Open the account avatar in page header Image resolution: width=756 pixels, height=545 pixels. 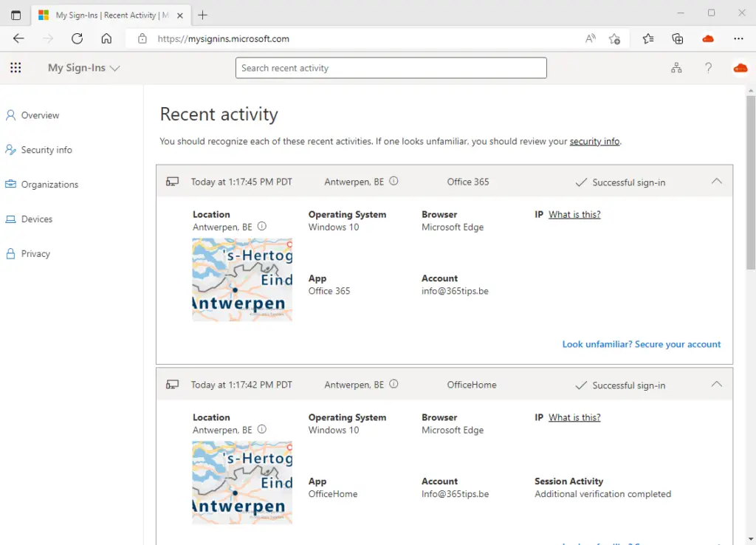coord(740,68)
